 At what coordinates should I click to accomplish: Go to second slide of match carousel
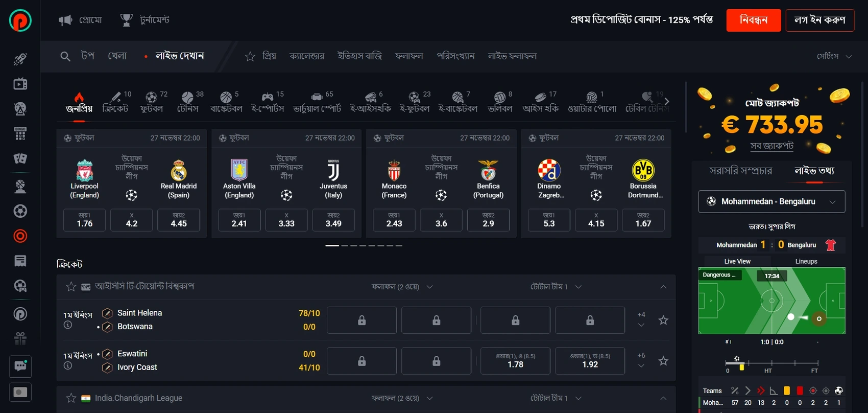click(x=345, y=246)
